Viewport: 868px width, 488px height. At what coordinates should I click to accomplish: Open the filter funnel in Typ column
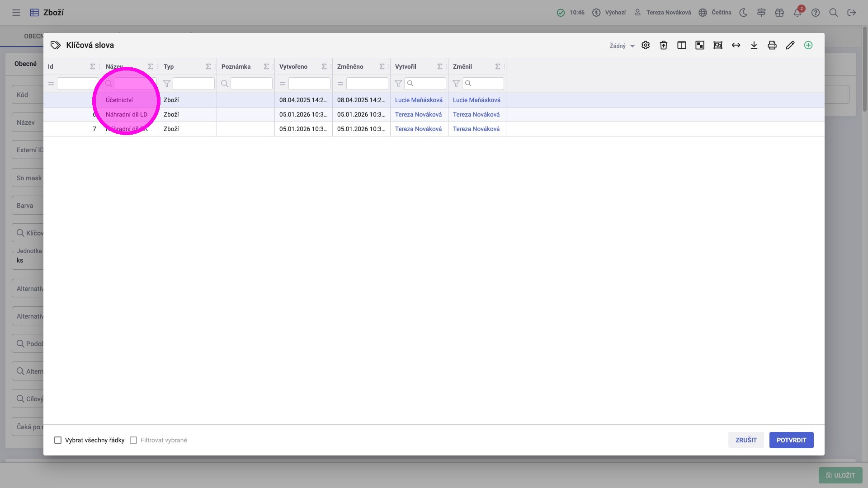(x=167, y=84)
